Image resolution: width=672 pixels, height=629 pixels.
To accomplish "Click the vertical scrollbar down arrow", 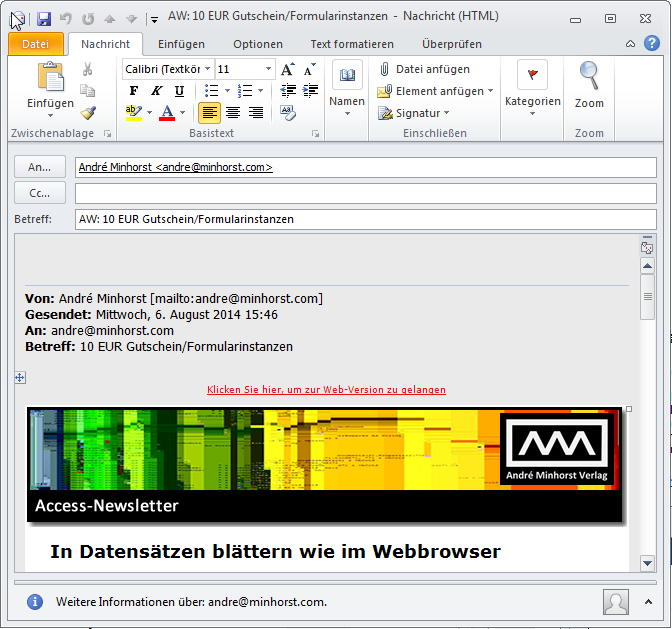I will click(x=648, y=563).
